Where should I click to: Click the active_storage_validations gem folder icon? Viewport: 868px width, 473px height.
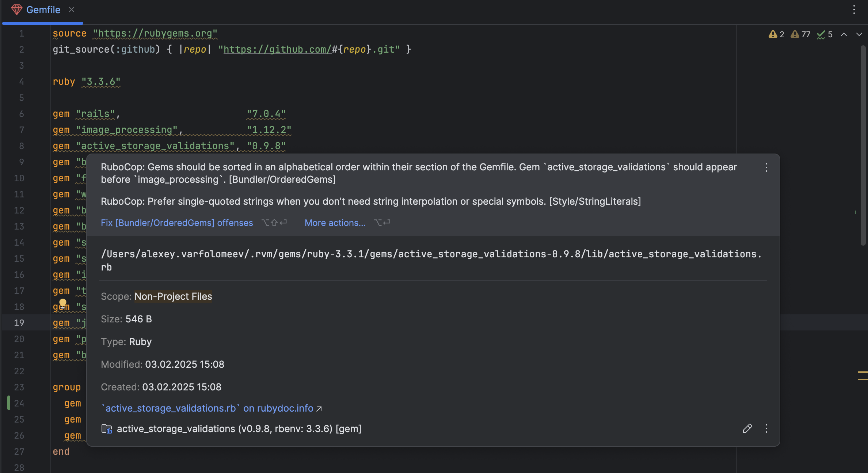tap(107, 429)
